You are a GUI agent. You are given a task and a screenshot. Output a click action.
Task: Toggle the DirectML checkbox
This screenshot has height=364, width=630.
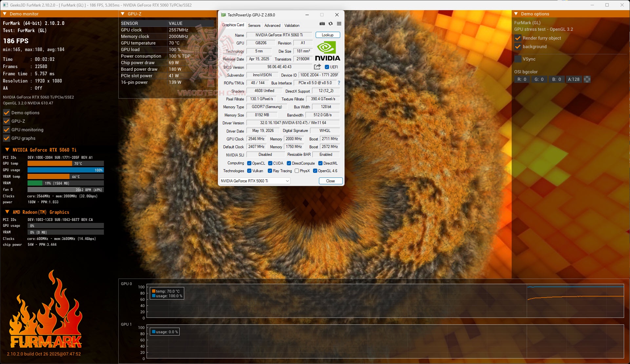coord(321,163)
